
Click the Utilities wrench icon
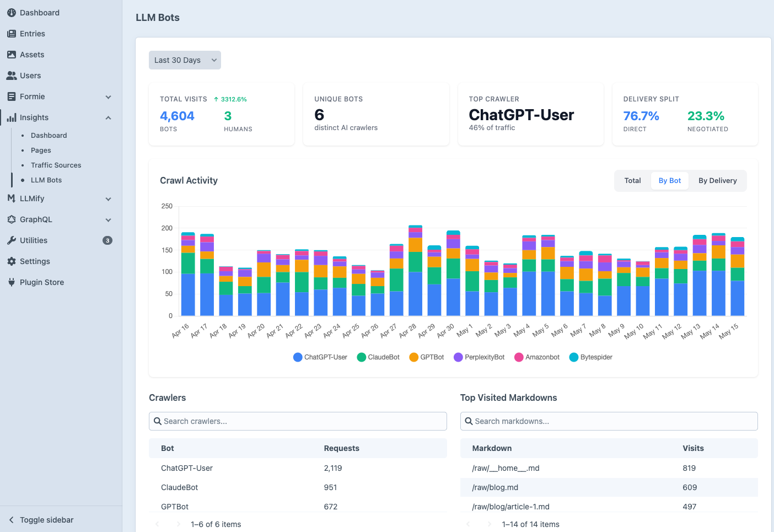click(x=12, y=240)
